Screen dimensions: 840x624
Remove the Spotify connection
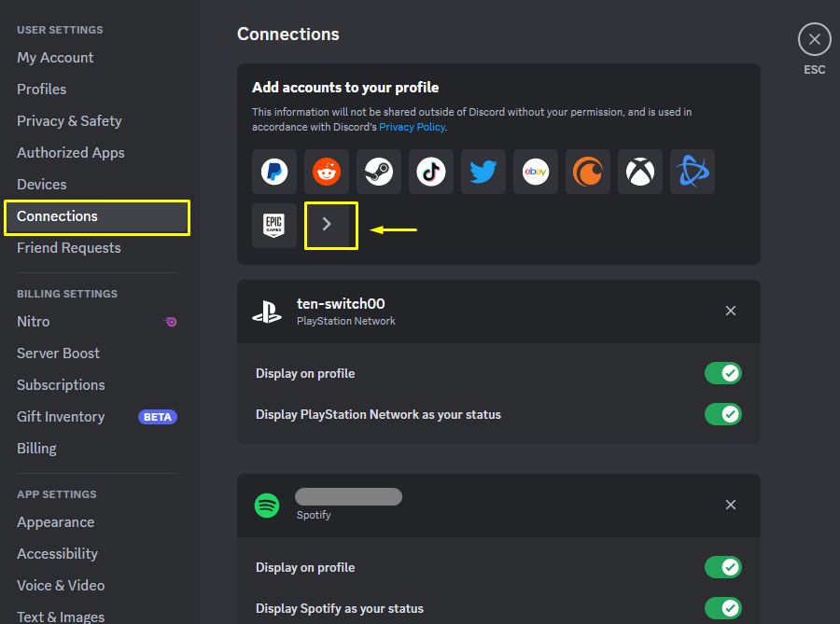[x=730, y=505]
